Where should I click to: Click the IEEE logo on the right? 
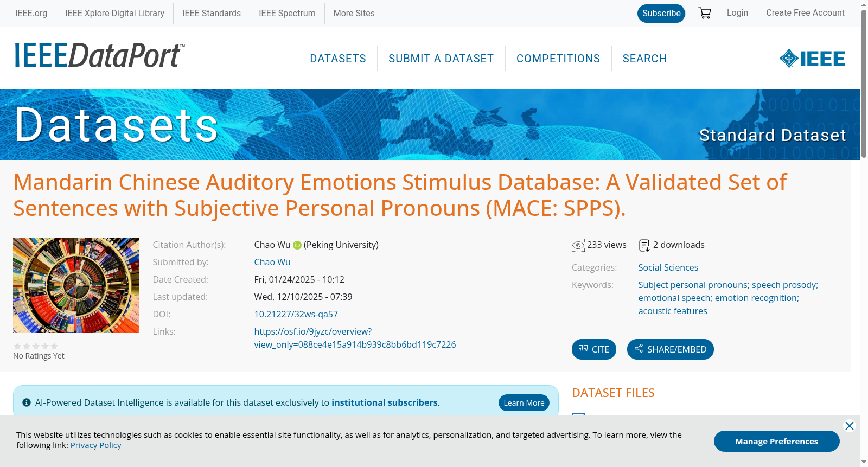pyautogui.click(x=812, y=59)
